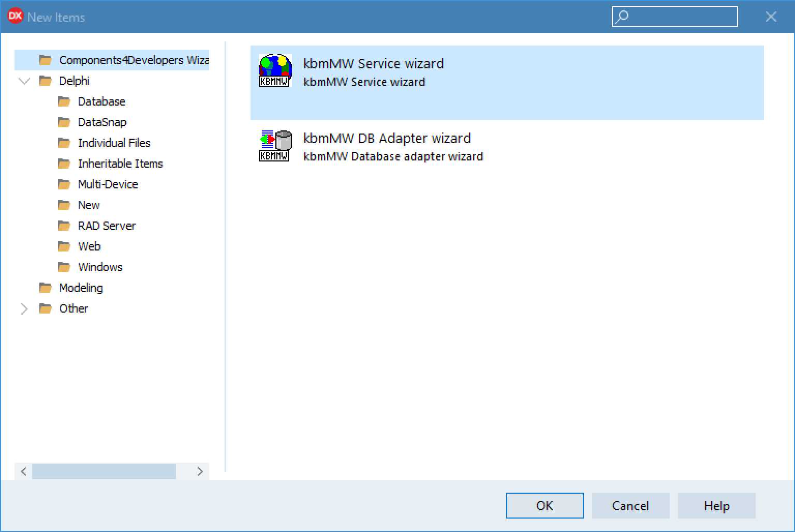Click the folder icon beside Windows
Screen dimensions: 795x532
pos(64,267)
